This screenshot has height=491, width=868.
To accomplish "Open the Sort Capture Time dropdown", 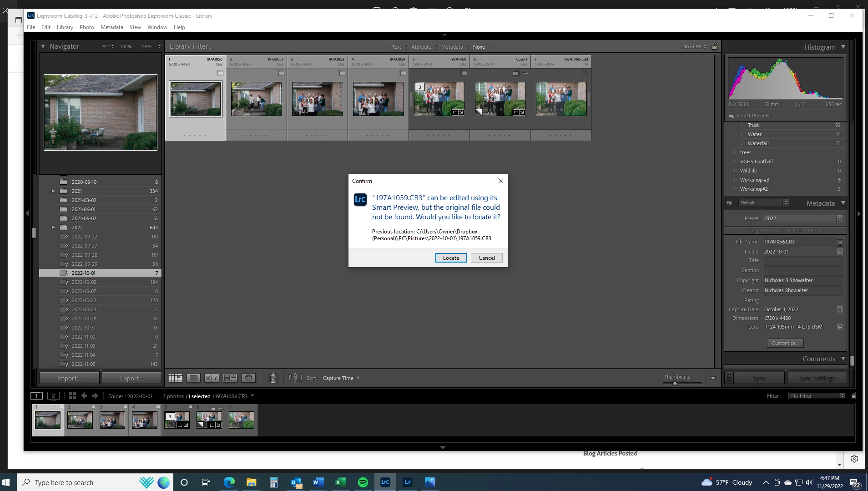I will point(341,378).
